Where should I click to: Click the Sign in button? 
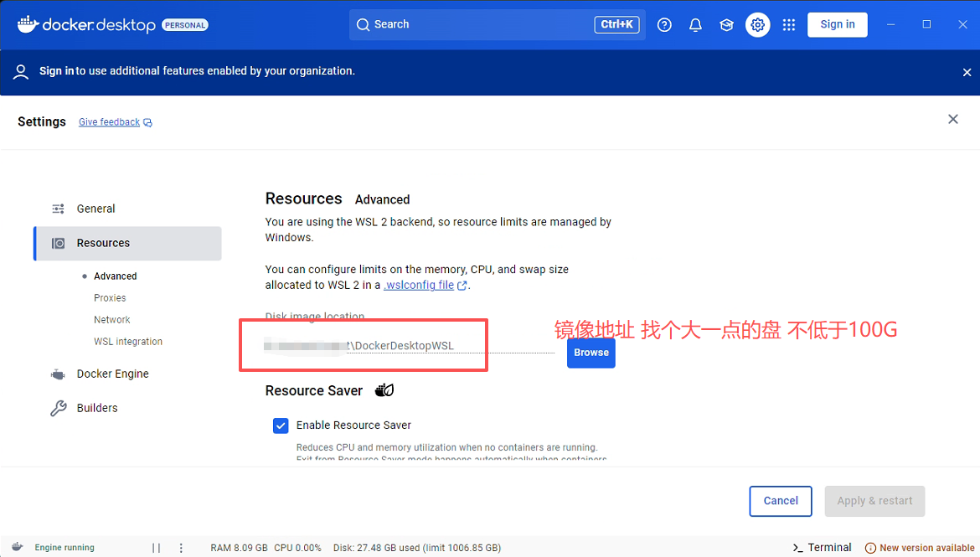click(x=837, y=24)
